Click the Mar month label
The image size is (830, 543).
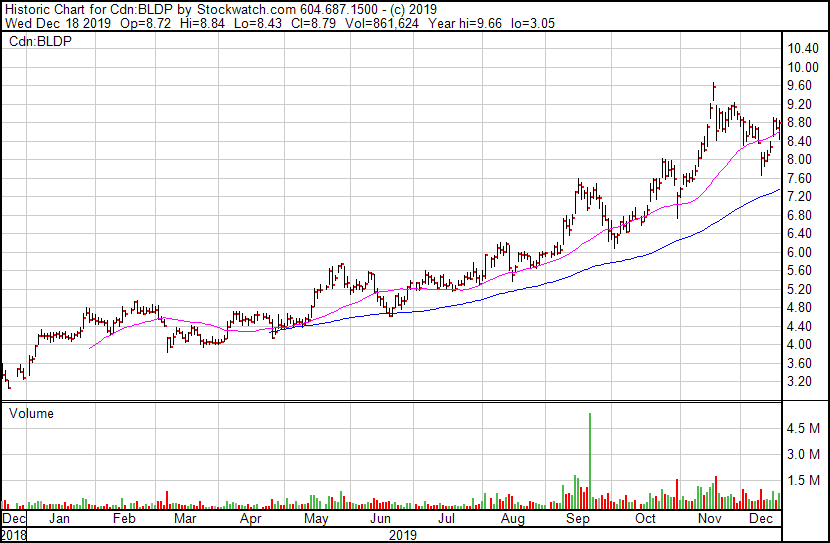(x=185, y=519)
